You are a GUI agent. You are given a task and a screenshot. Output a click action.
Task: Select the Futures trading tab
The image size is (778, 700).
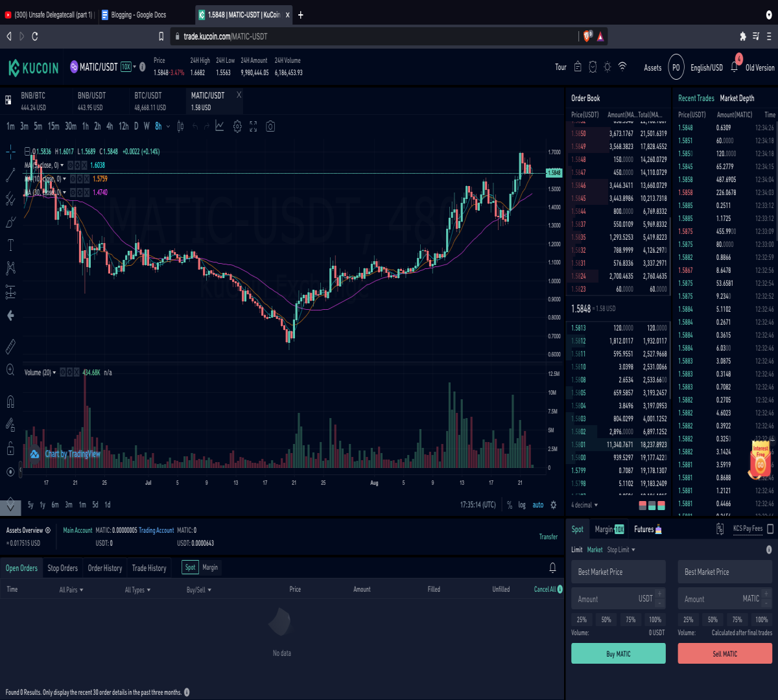tap(648, 529)
